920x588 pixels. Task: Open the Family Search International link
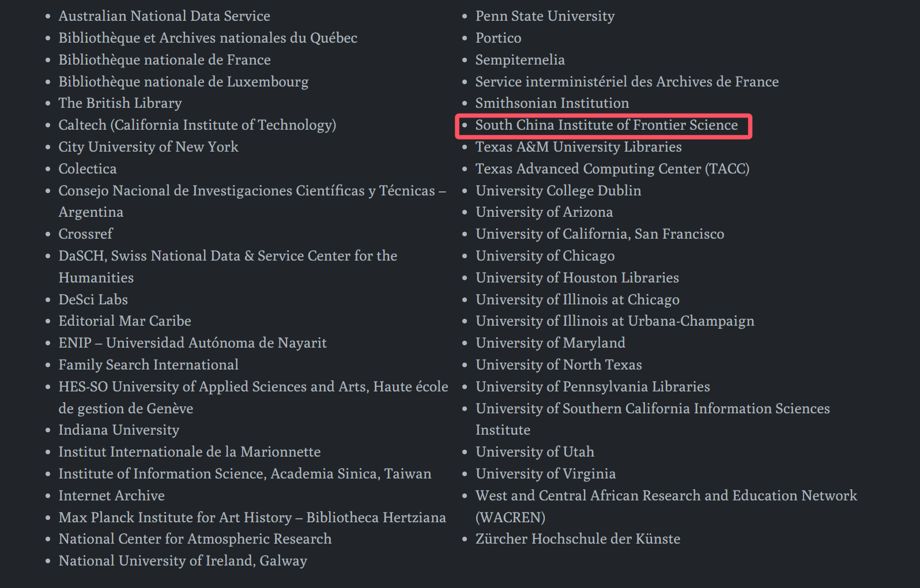[x=148, y=365]
